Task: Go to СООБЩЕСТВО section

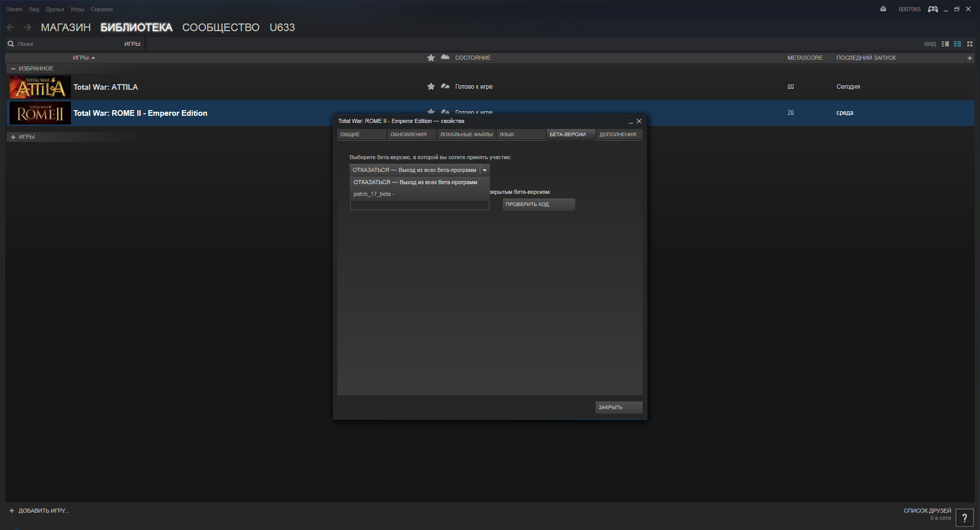Action: tap(221, 28)
